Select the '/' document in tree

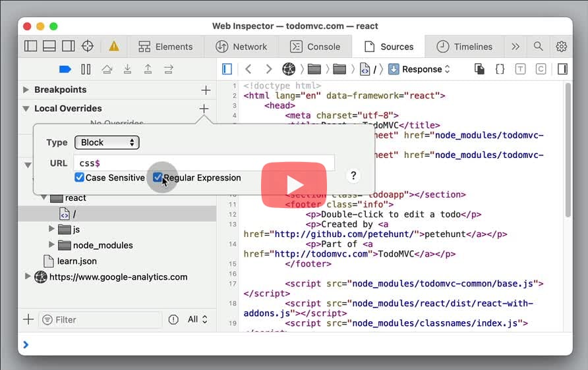(x=117, y=214)
